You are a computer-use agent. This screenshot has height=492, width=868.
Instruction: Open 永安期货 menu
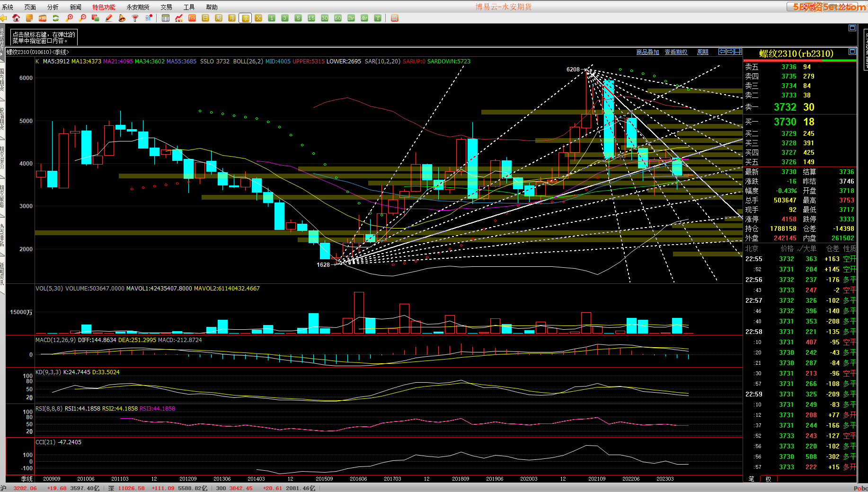(x=138, y=7)
